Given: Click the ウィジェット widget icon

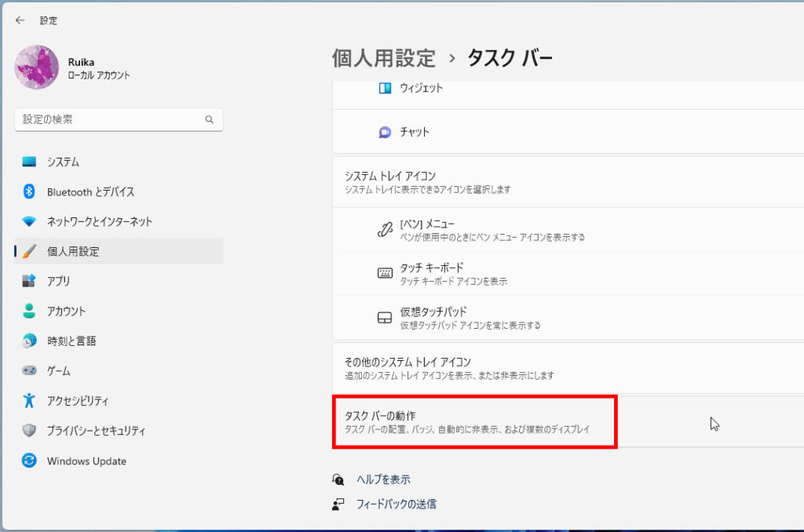Looking at the screenshot, I should pyautogui.click(x=385, y=89).
